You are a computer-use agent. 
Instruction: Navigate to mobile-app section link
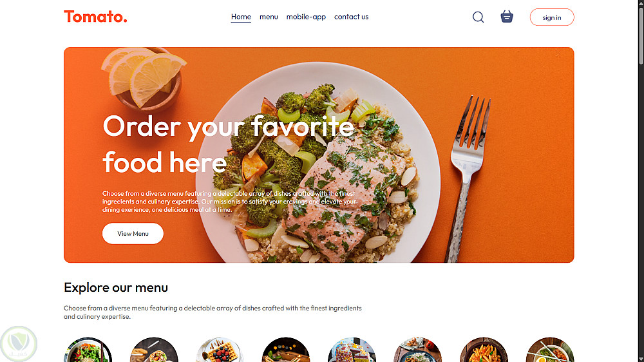[306, 17]
